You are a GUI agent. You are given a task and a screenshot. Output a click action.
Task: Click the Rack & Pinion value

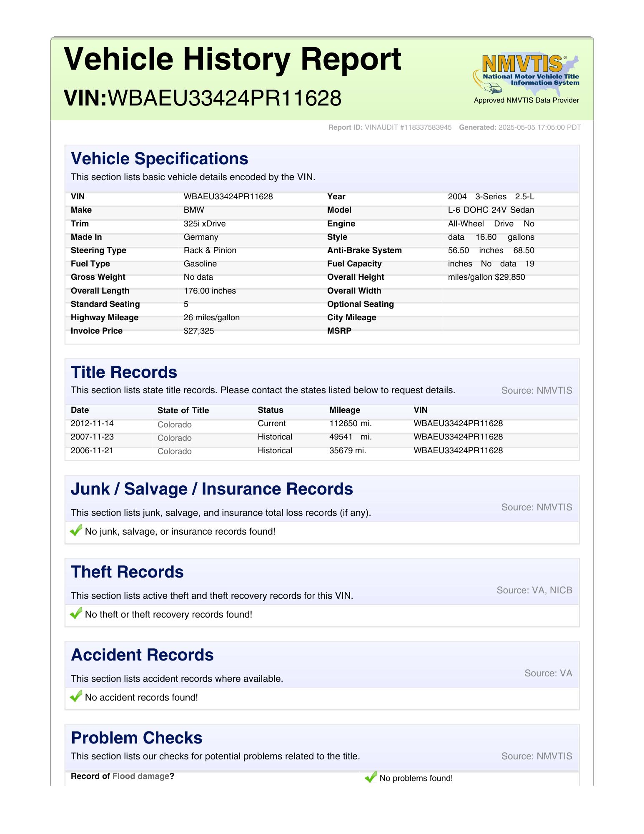pyautogui.click(x=210, y=250)
